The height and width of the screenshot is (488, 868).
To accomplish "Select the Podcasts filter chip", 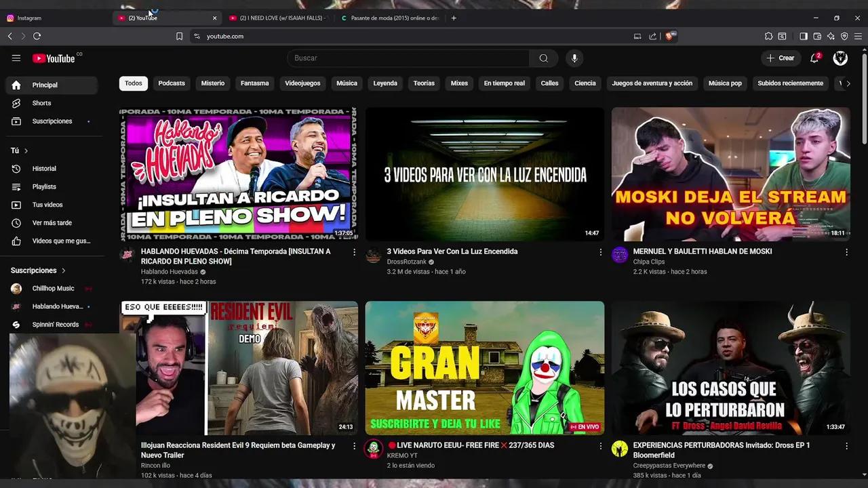I will click(172, 83).
